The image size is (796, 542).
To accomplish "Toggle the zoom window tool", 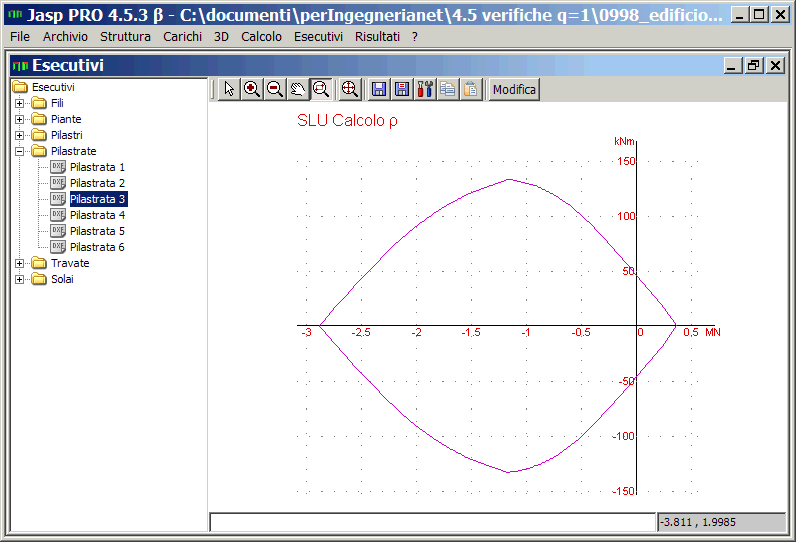I will [x=321, y=89].
